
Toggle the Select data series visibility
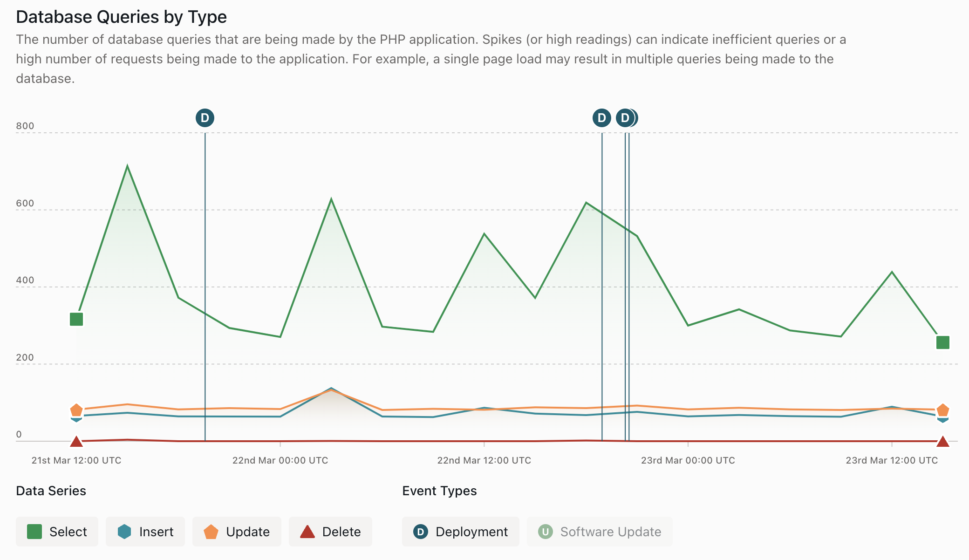[x=57, y=532]
